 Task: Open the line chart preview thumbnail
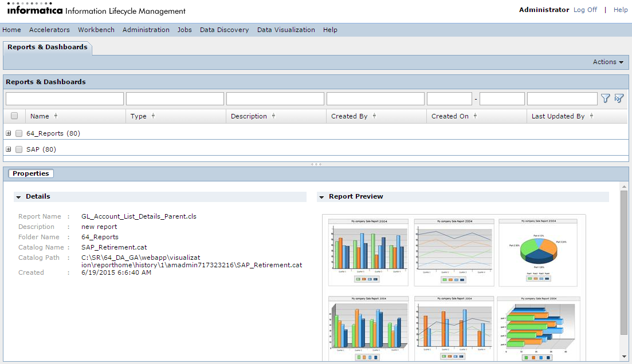pos(454,252)
